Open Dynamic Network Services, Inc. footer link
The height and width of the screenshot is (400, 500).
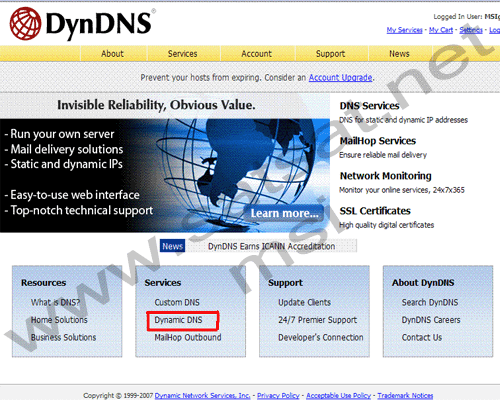pyautogui.click(x=202, y=396)
